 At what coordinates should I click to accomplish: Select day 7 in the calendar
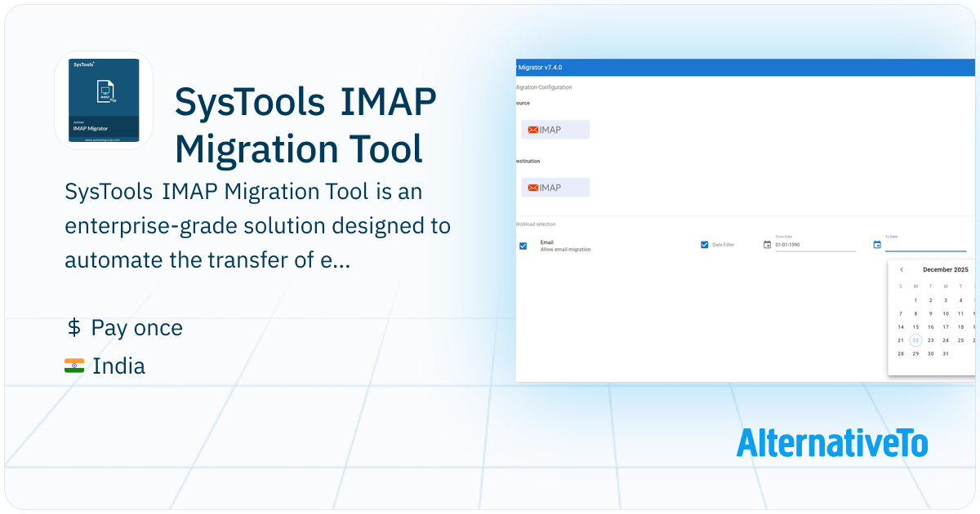[x=901, y=313]
